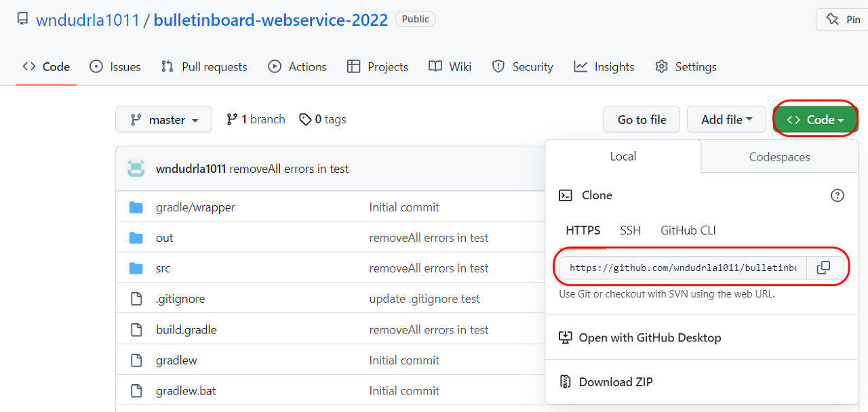Image resolution: width=868 pixels, height=412 pixels.
Task: Select the SSH clone option
Action: click(630, 230)
